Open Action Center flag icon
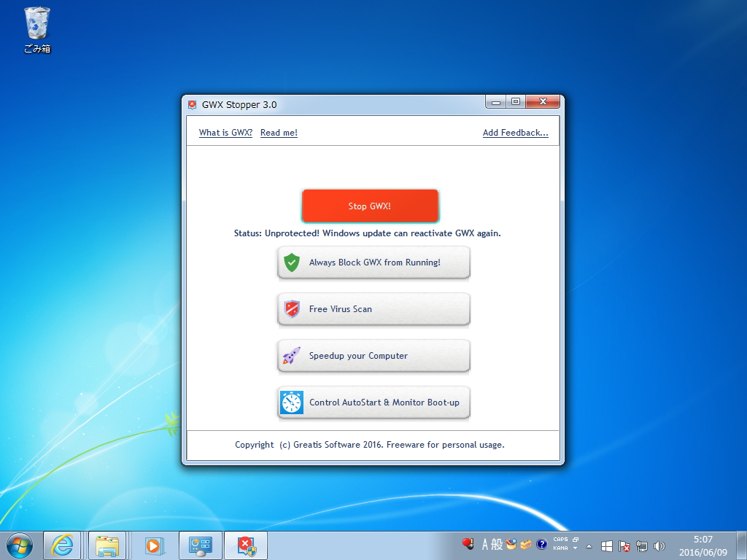This screenshot has width=747, height=560. pos(624,546)
